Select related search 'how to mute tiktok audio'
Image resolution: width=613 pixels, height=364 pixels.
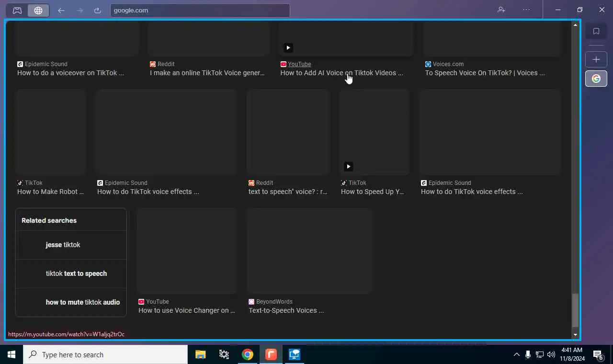point(71,302)
